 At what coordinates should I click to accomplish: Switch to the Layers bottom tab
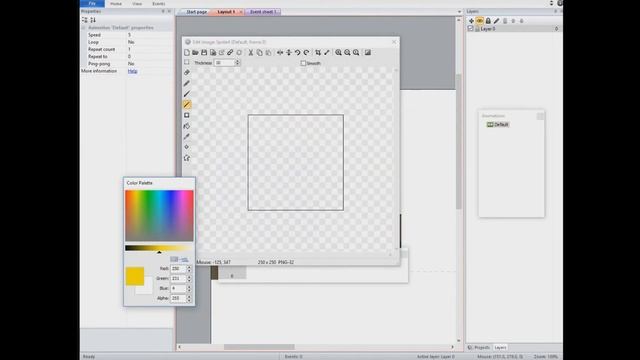pyautogui.click(x=500, y=347)
